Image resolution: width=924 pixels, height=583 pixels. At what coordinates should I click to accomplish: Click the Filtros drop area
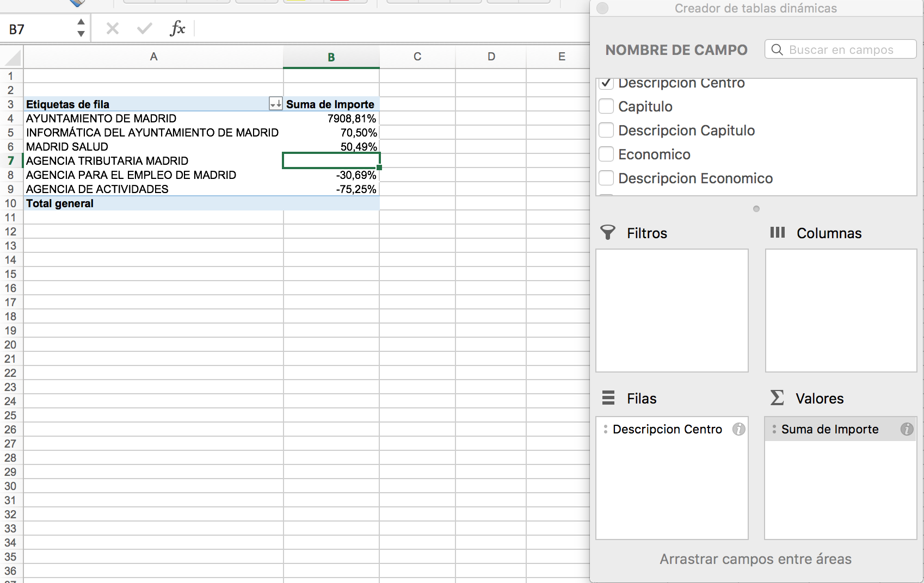click(672, 311)
